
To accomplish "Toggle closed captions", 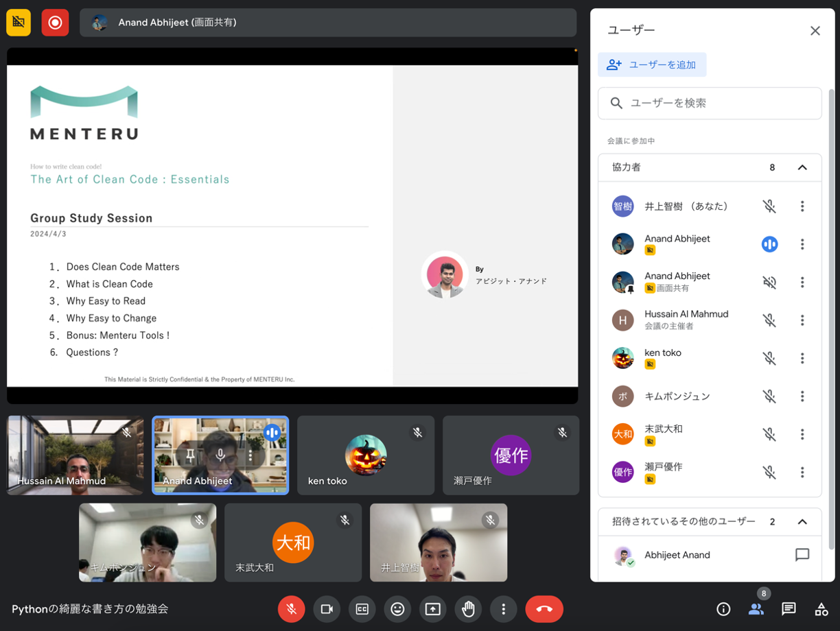I will tap(362, 609).
